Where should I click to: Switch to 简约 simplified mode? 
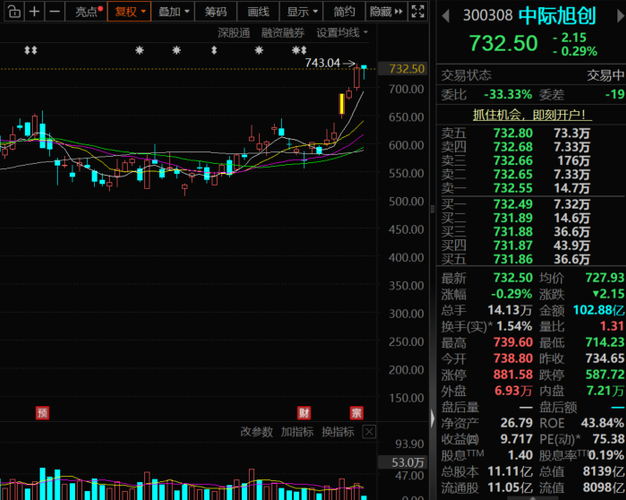click(x=344, y=12)
